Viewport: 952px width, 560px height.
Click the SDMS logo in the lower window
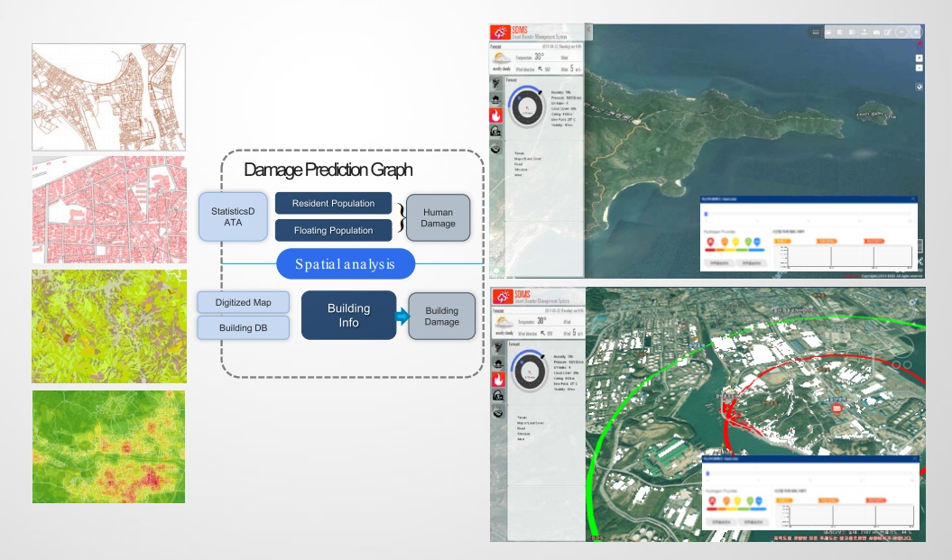[x=502, y=296]
